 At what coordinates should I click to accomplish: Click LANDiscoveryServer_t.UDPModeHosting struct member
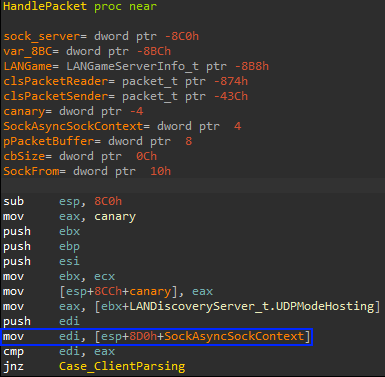tap(252, 306)
